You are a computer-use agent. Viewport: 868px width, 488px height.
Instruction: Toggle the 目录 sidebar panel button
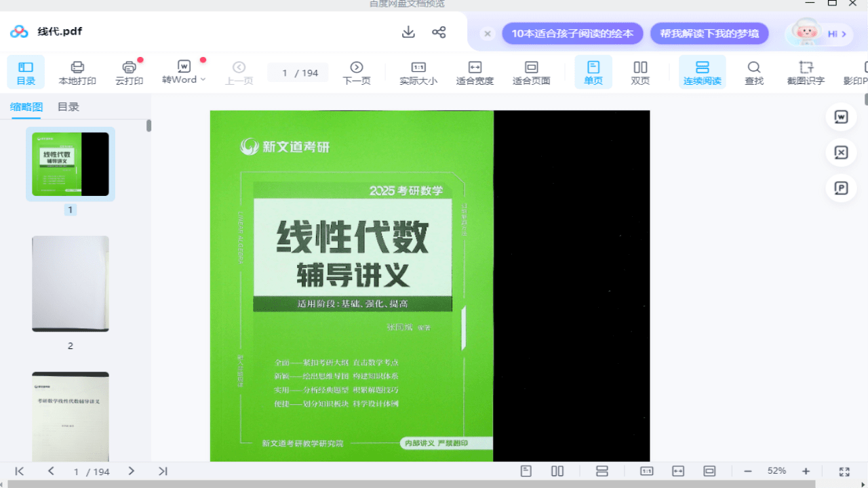coord(26,73)
